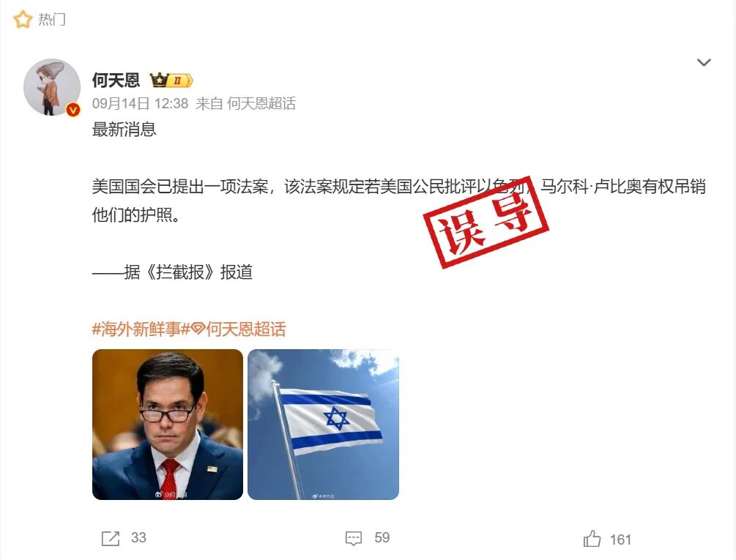
Task: Open the 何天恩 profile avatar
Action: coord(52,87)
